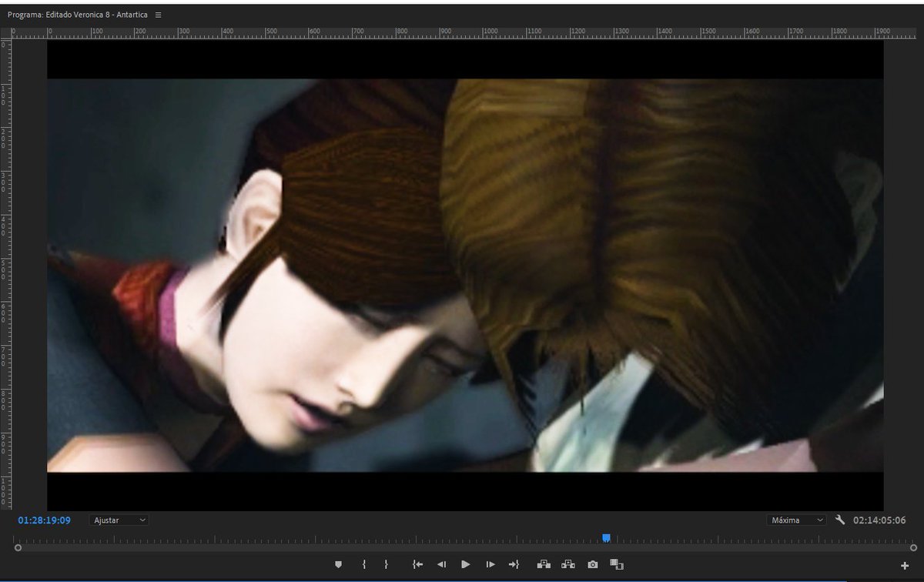Open the Button Editor plus icon
This screenshot has height=582, width=924.
[905, 566]
